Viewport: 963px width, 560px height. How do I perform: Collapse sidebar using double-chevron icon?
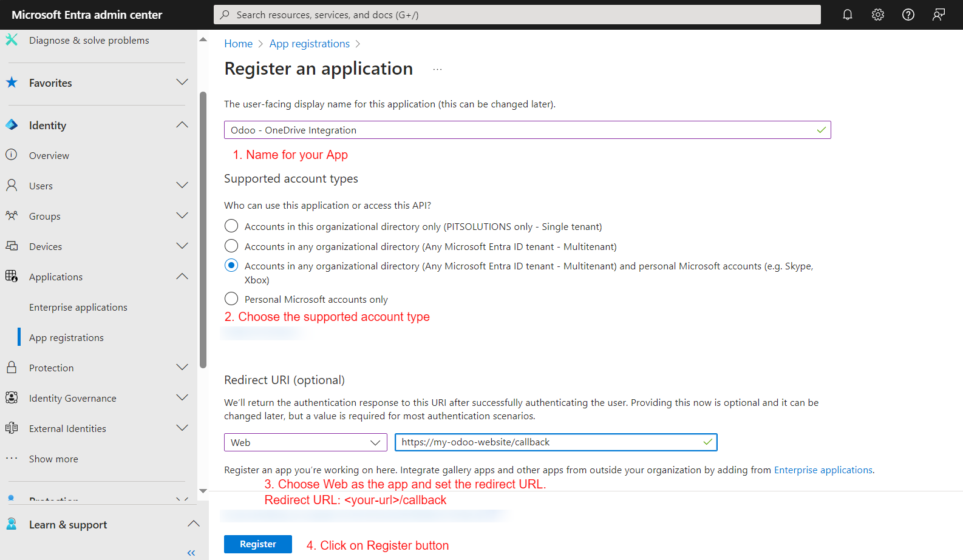point(191,553)
